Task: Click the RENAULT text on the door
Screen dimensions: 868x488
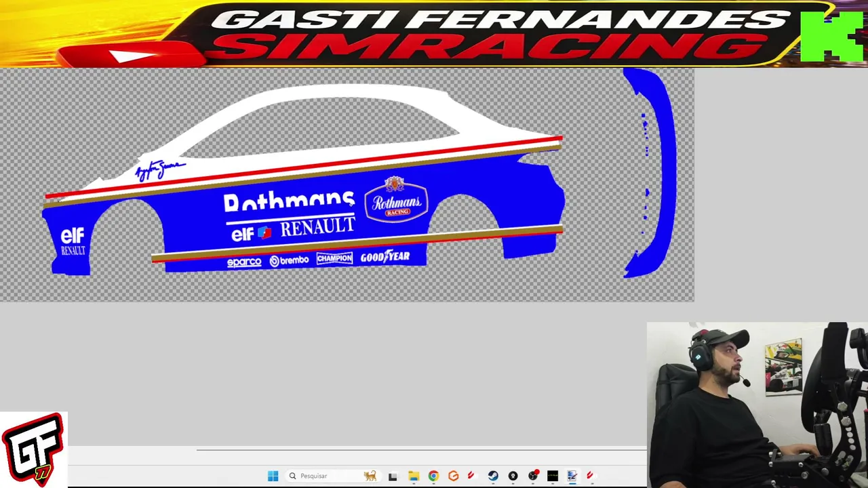Action: click(x=317, y=228)
